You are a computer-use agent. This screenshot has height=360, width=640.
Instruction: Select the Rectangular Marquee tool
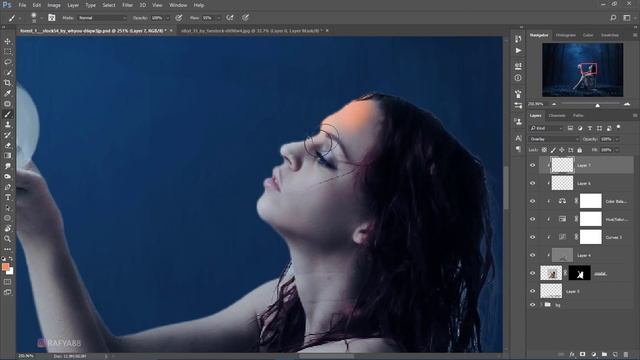[x=8, y=52]
